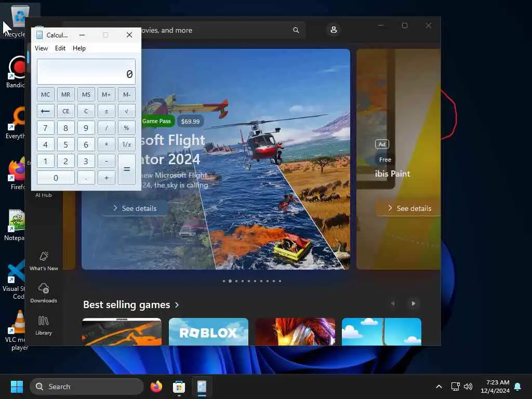Viewport: 532px width, 399px height.
Task: Click digit 3 on Calculator
Action: (x=86, y=161)
